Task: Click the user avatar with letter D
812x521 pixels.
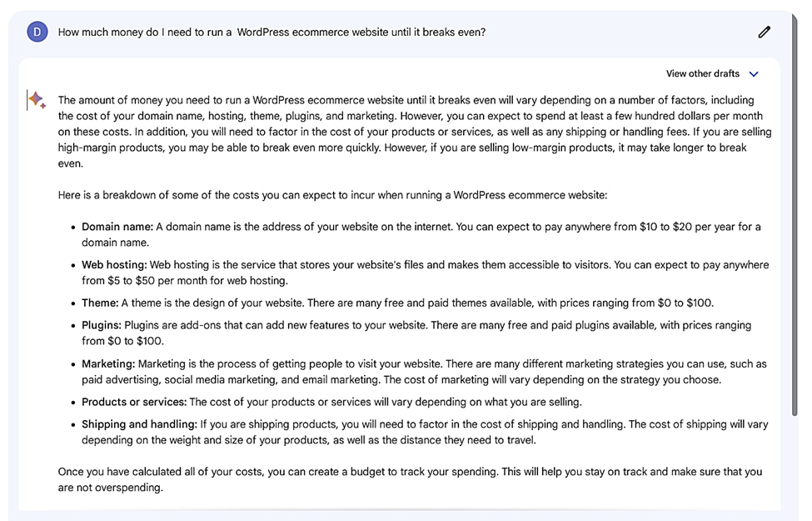Action: [37, 32]
